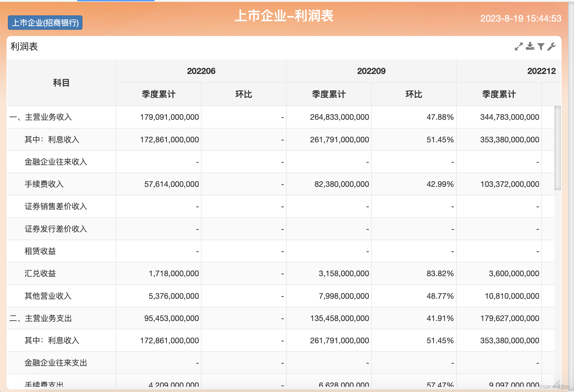Select the 租赁收益 row label
This screenshot has height=392, width=574.
click(40, 251)
